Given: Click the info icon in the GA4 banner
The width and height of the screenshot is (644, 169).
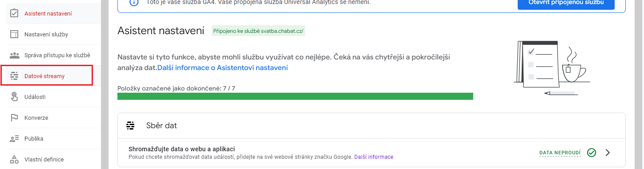Looking at the screenshot, I should pos(133,3).
